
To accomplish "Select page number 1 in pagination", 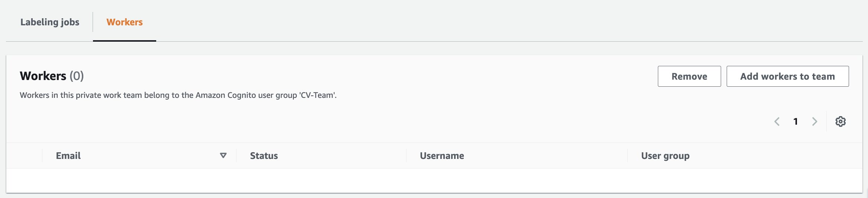I will pos(795,121).
